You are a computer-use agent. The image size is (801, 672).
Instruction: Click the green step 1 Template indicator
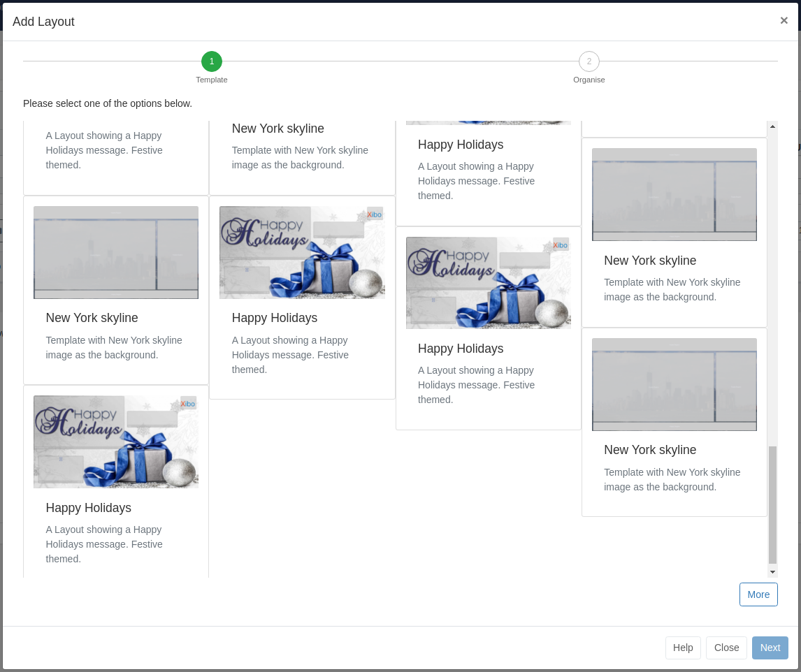point(212,61)
